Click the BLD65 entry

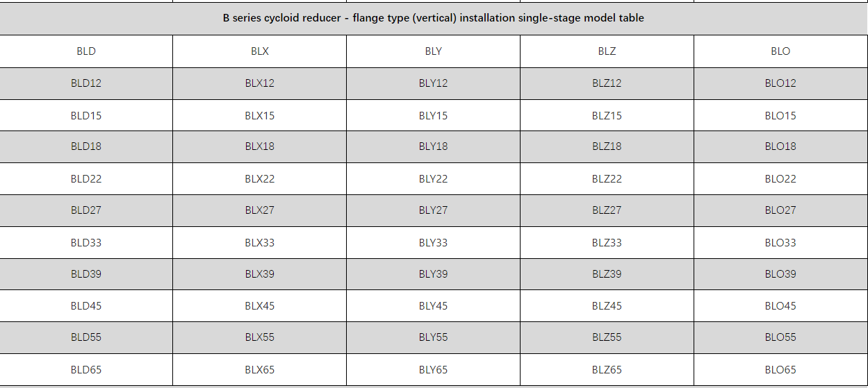[x=86, y=370]
